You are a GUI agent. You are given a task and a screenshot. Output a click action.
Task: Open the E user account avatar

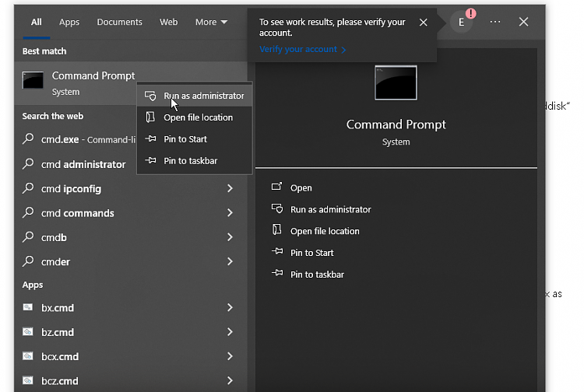pos(462,23)
